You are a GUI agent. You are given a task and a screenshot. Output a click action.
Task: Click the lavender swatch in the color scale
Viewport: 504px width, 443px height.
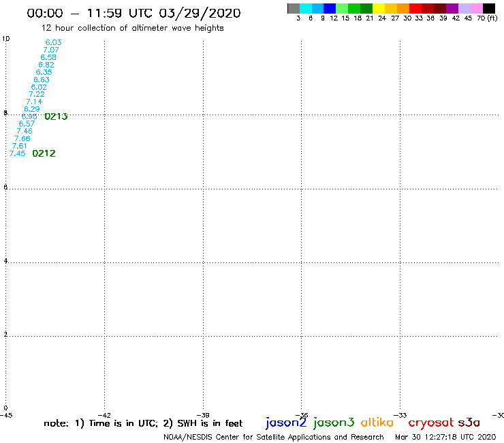tap(464, 8)
